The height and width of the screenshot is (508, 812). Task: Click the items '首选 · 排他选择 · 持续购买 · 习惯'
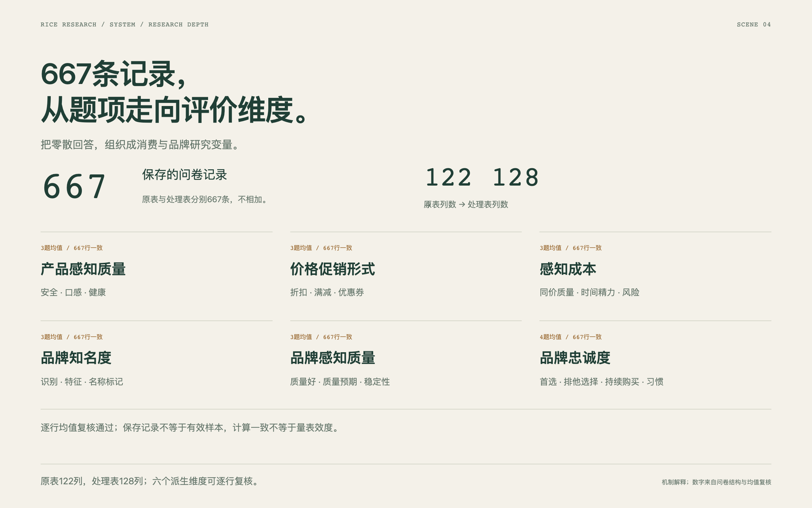click(x=602, y=382)
